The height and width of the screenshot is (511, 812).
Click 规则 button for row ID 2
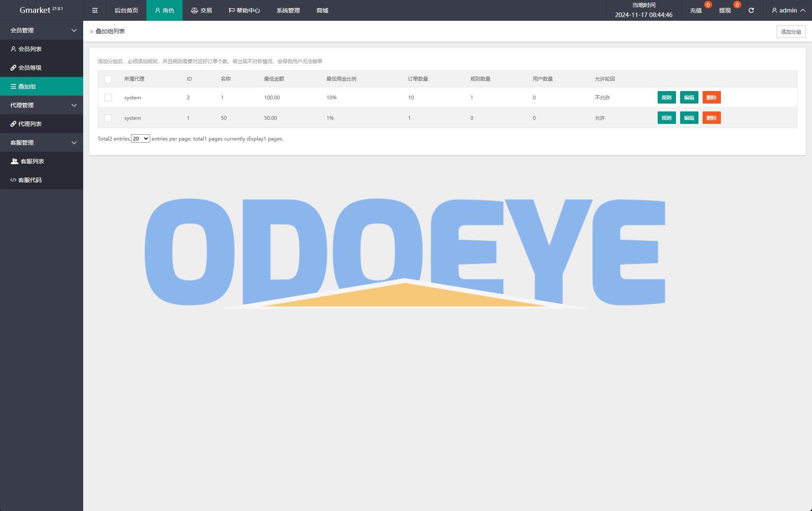(666, 98)
